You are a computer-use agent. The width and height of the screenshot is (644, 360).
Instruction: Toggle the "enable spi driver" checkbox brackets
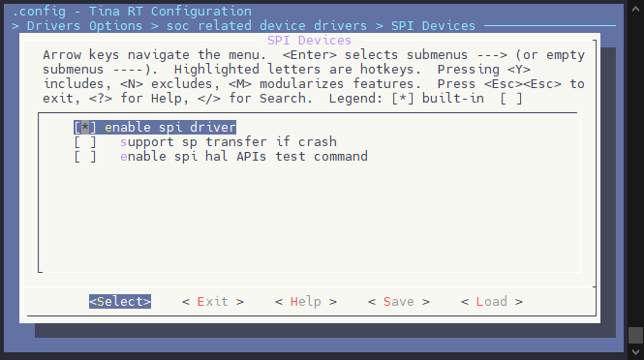pyautogui.click(x=85, y=127)
